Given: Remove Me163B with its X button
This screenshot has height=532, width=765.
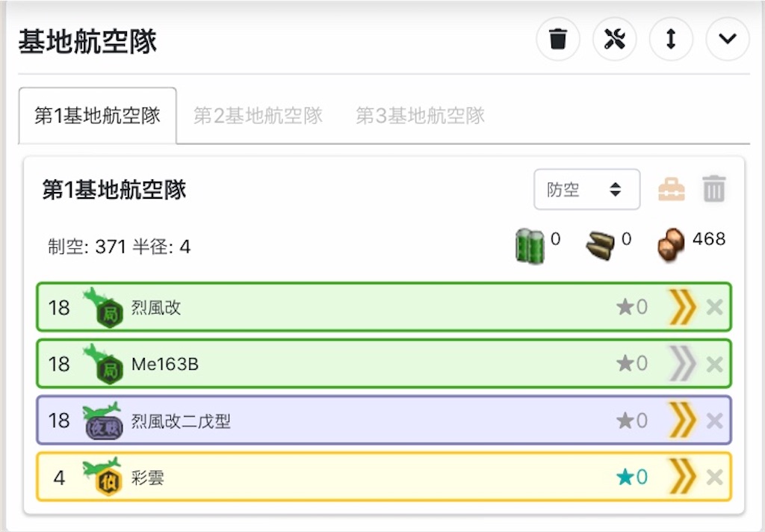Looking at the screenshot, I should click(715, 364).
